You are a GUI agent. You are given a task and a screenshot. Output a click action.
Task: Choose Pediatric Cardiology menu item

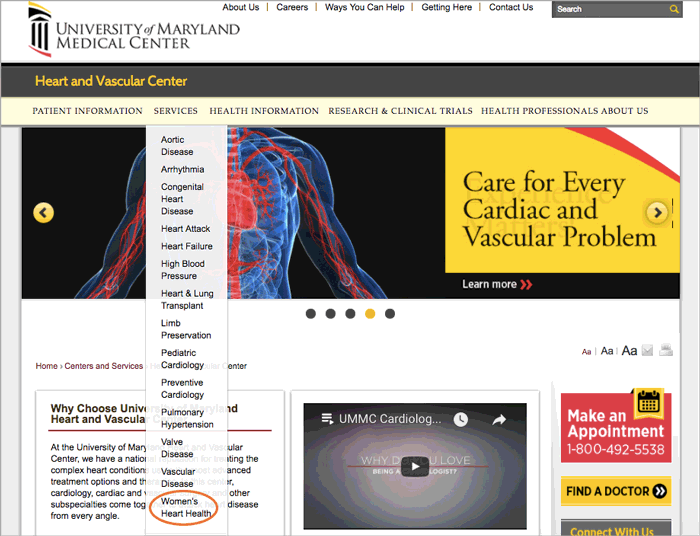pos(182,359)
